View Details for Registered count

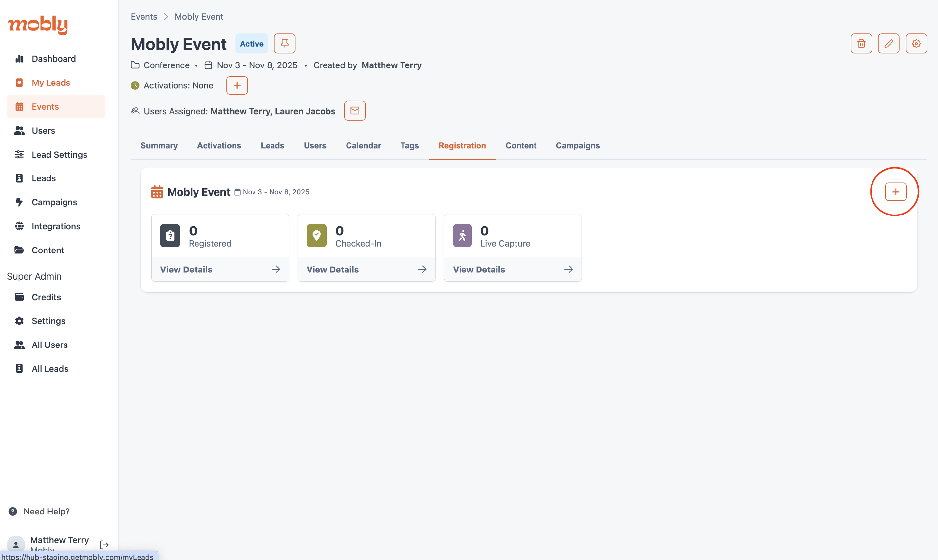pos(220,269)
